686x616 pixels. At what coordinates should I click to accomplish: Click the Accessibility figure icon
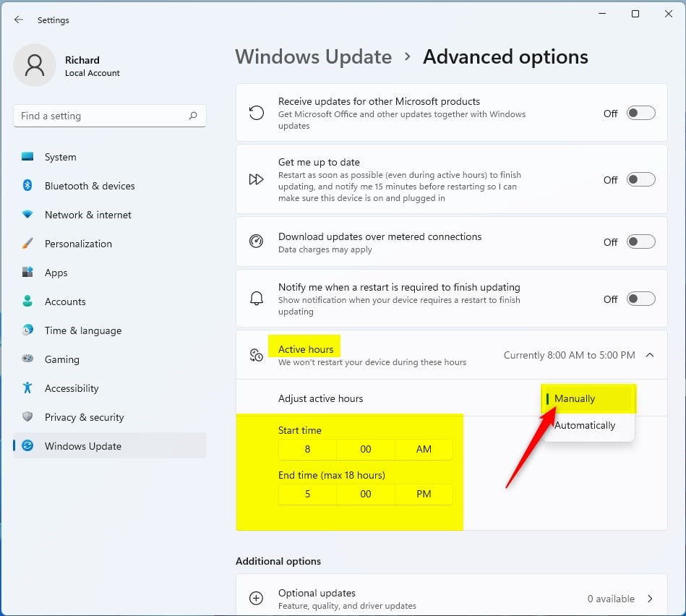pyautogui.click(x=27, y=388)
